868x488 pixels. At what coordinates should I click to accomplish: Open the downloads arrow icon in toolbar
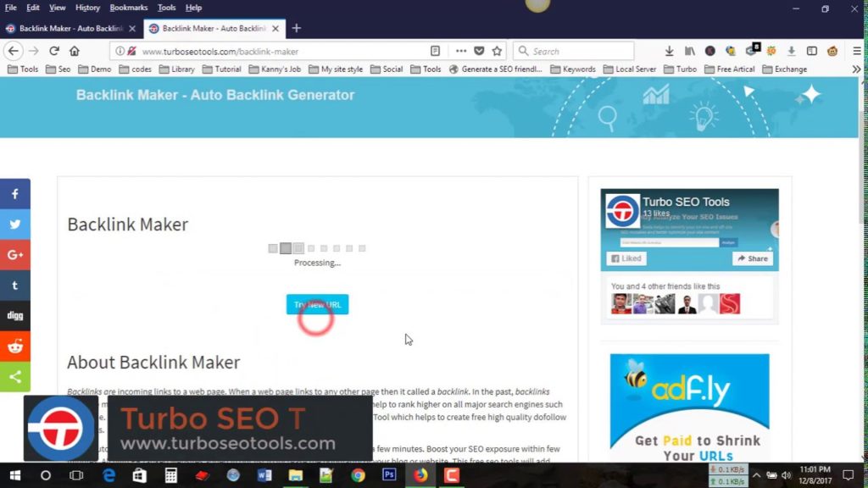tap(670, 51)
